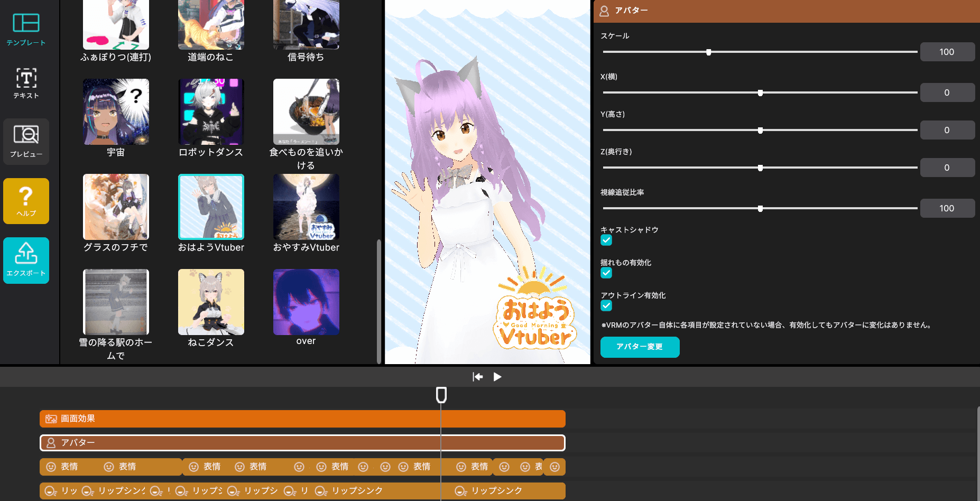Disable the sway physics checkbox
Viewport: 980px width, 501px height.
606,273
